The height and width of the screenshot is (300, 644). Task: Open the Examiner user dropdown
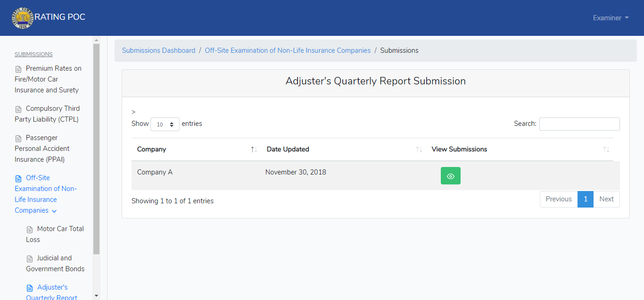pos(611,18)
